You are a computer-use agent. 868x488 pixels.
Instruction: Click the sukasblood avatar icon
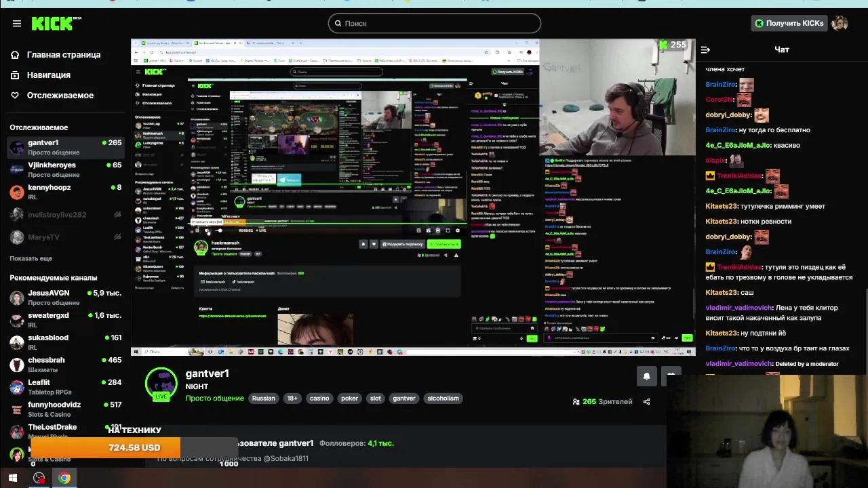(17, 342)
